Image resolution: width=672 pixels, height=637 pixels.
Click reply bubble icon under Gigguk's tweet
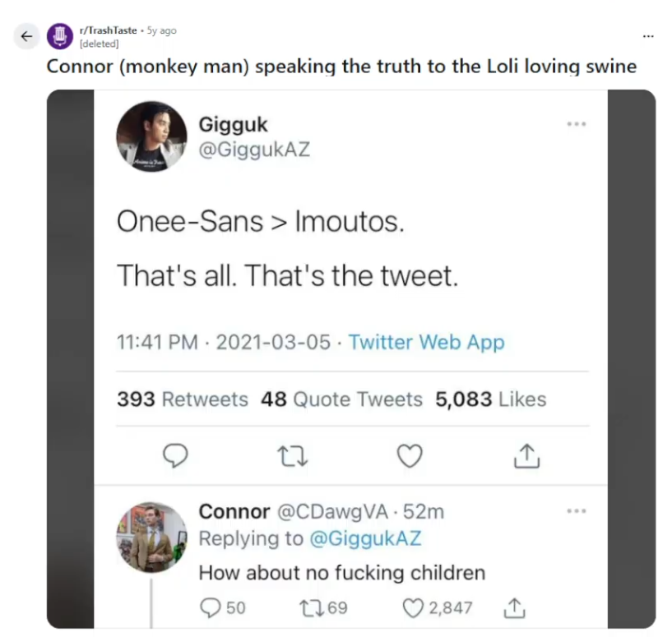[x=175, y=455]
